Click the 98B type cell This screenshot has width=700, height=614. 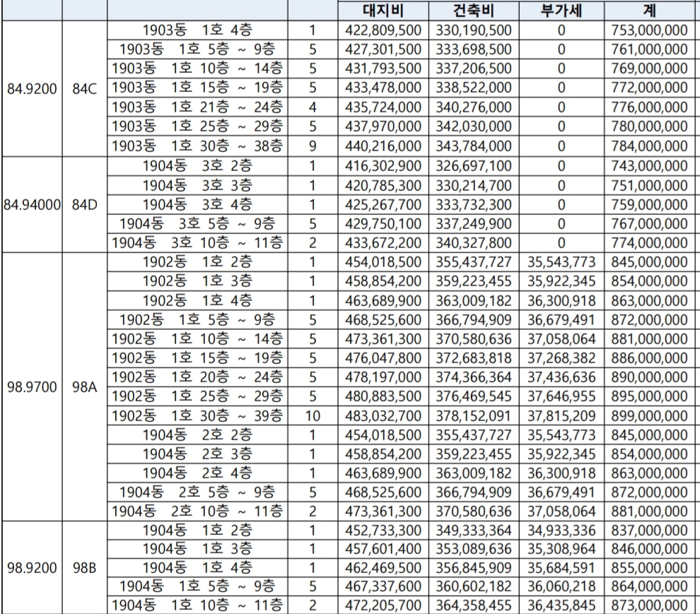[85, 567]
